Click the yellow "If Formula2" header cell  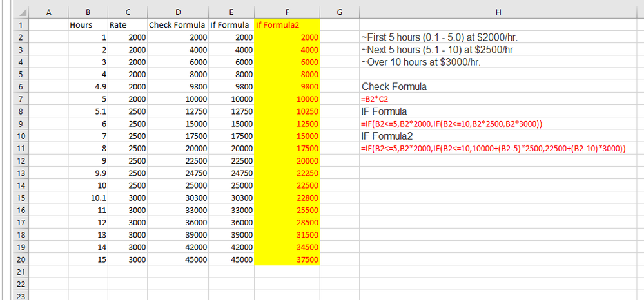pos(287,25)
